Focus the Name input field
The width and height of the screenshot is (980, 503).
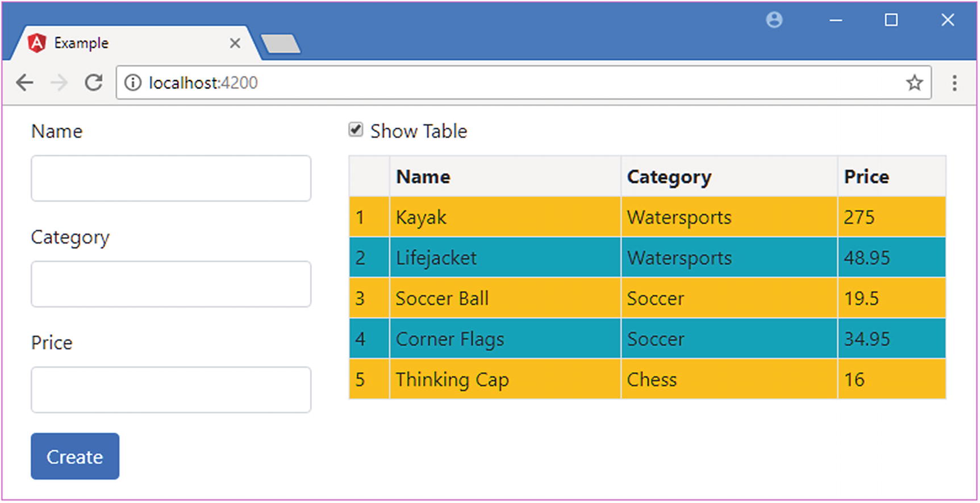tap(171, 178)
